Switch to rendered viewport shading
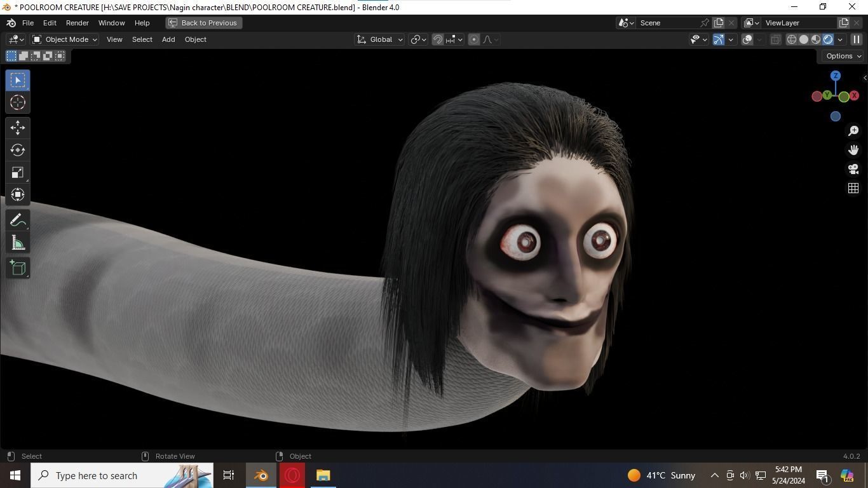Viewport: 868px width, 488px height. click(x=828, y=39)
